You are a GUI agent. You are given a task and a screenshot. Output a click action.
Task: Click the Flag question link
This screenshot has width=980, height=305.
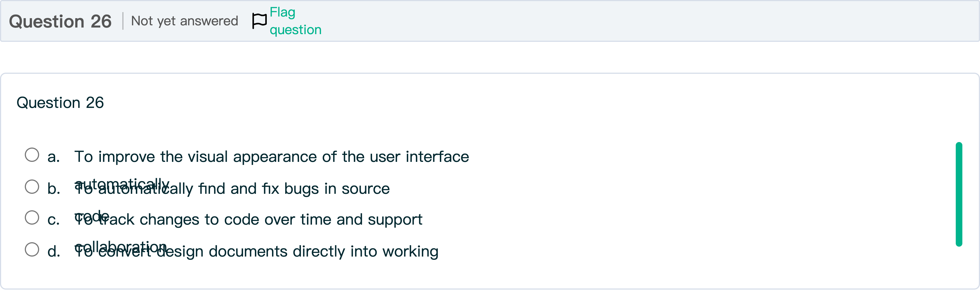pyautogui.click(x=295, y=21)
